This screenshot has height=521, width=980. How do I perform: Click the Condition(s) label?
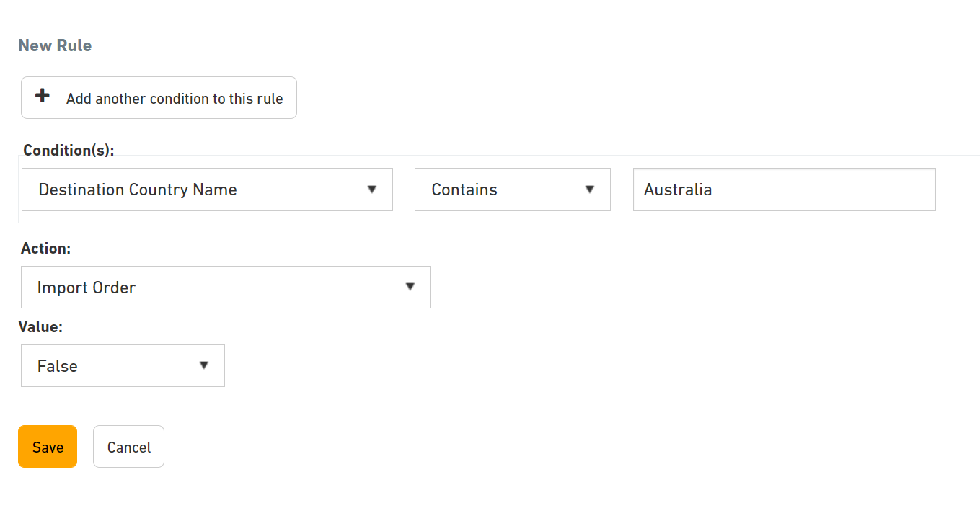click(x=69, y=150)
